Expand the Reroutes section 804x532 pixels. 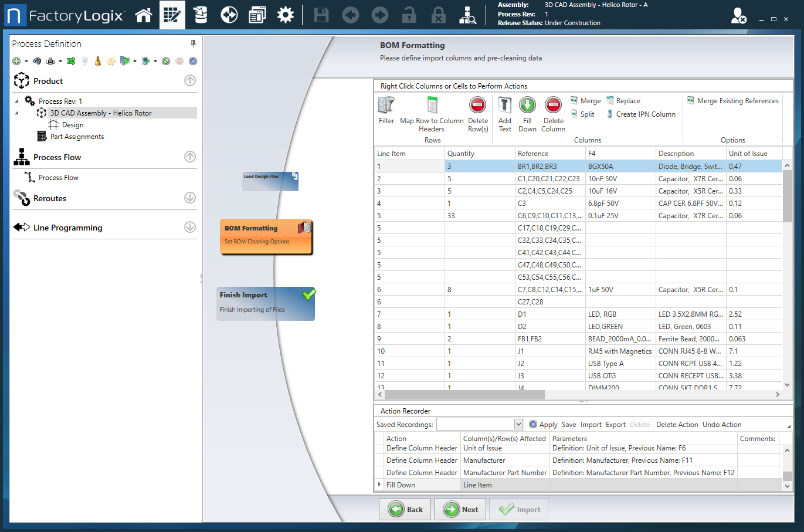190,198
